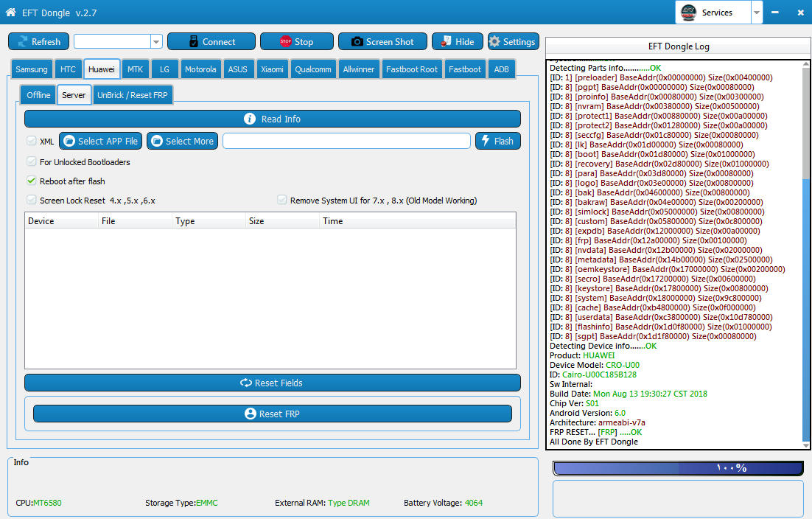812x519 pixels.
Task: Click the 'Chip Ver: S01' log line
Action: [574, 403]
